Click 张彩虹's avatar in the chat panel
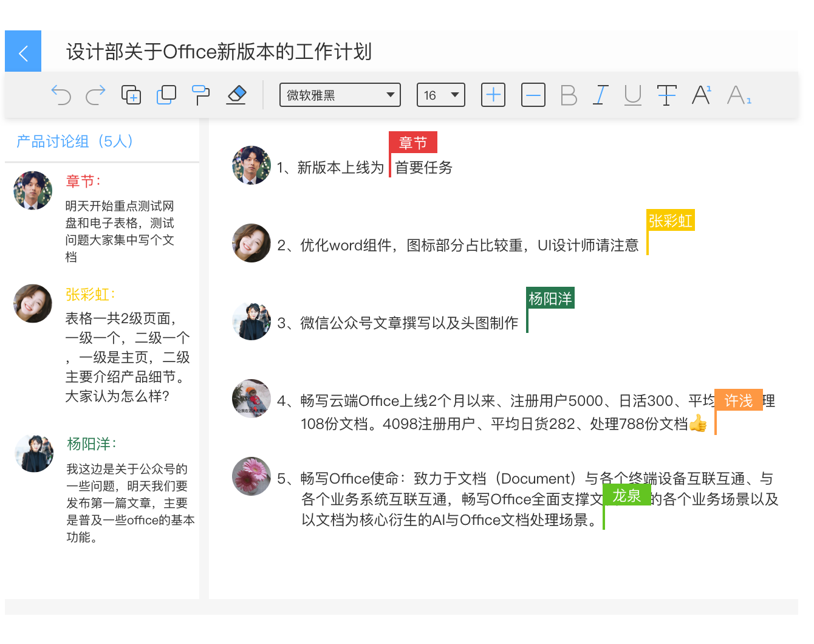Screen dimensions: 814x644 (33, 303)
